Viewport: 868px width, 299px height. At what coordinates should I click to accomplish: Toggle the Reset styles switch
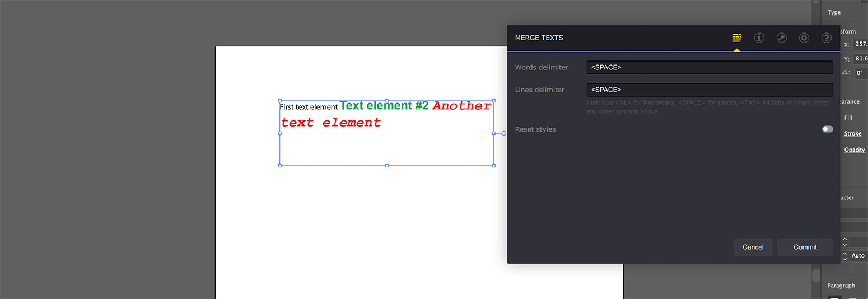coord(828,129)
